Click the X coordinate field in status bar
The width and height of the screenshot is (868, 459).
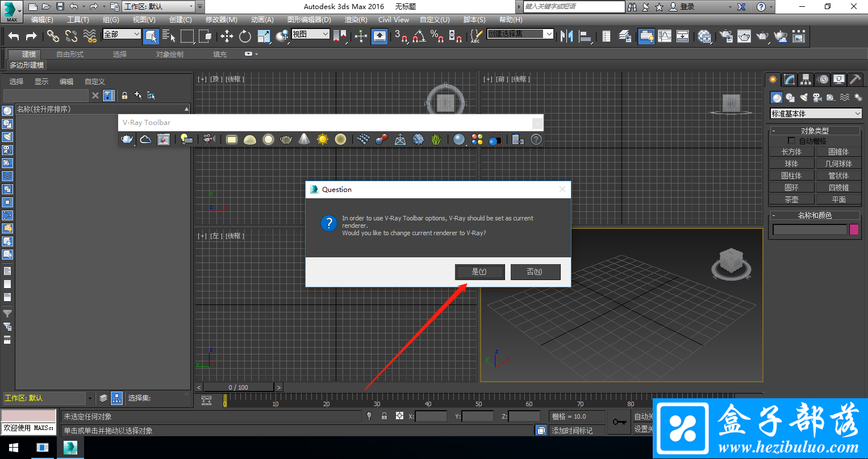click(431, 416)
